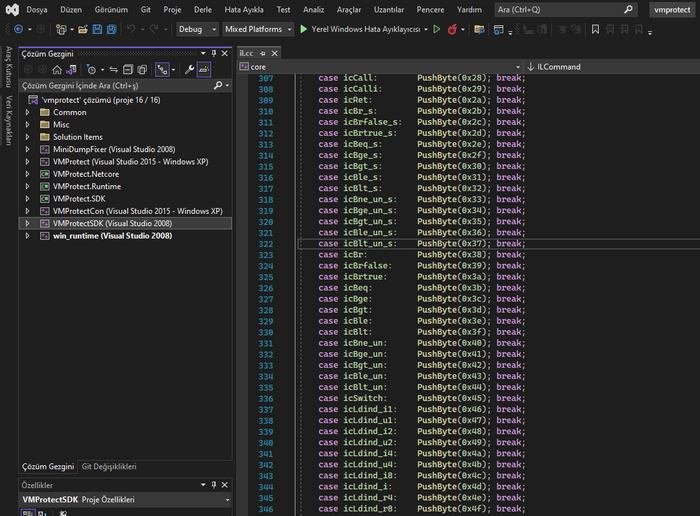
Task: Expand win_runtime (Visual Studio 2008) node
Action: click(28, 236)
